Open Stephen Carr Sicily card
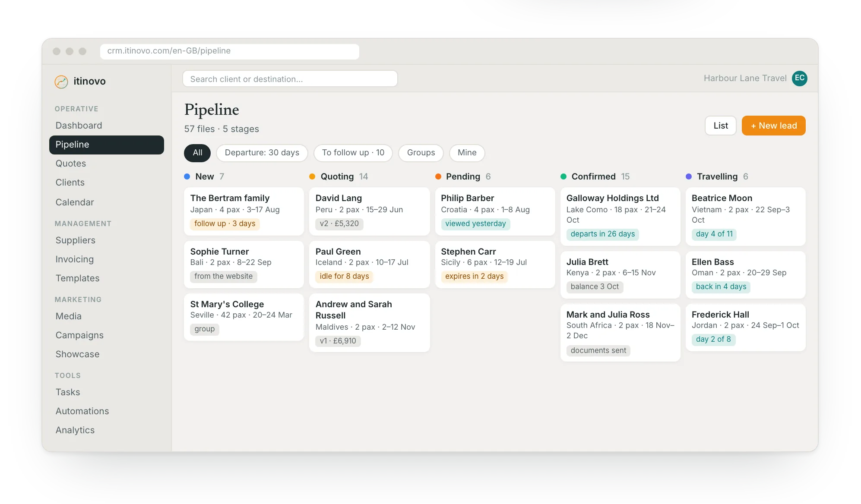Viewport: 861px width, 504px height. [495, 264]
